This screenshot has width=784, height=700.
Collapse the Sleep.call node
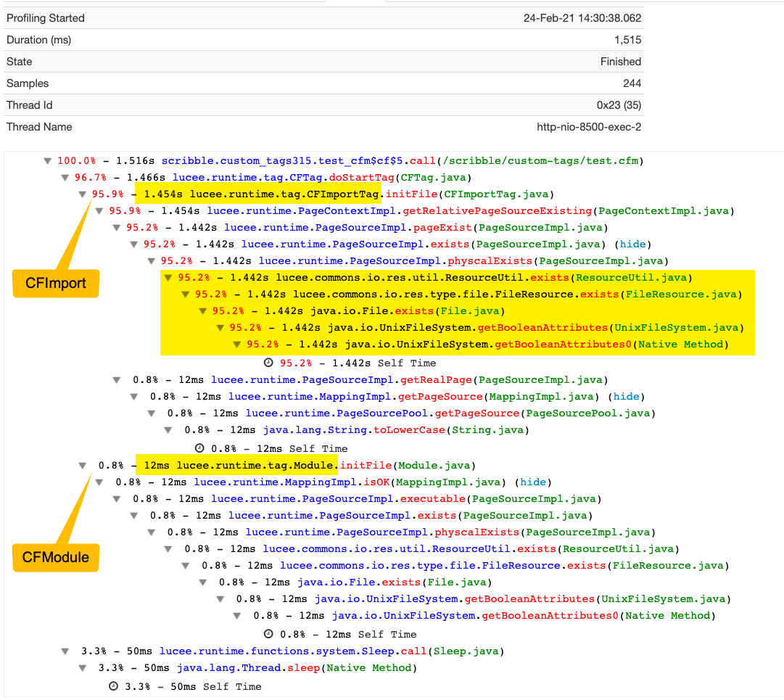pyautogui.click(x=65, y=651)
